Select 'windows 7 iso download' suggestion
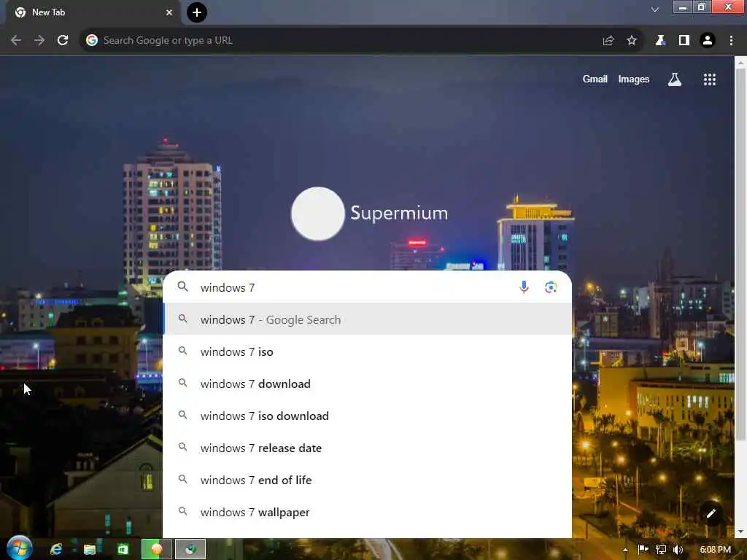The image size is (747, 560). click(x=368, y=416)
